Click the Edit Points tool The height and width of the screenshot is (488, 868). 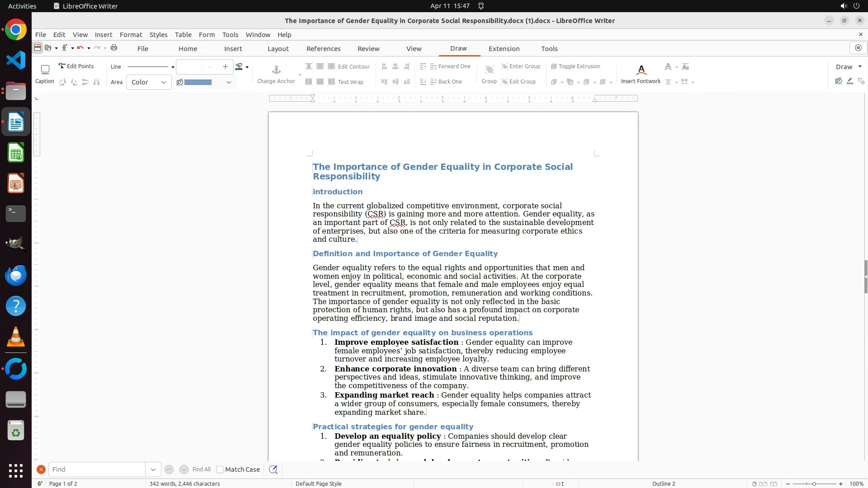[76, 66]
